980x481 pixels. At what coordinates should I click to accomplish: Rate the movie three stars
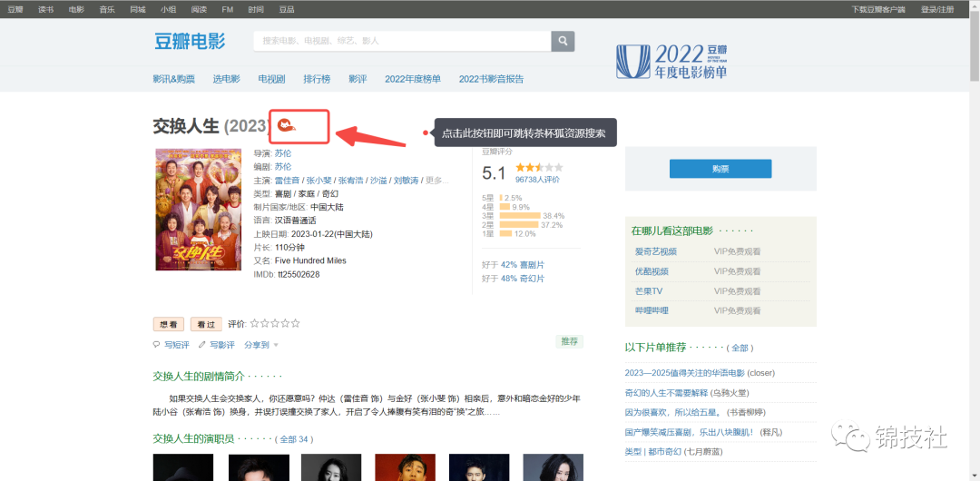tap(275, 323)
